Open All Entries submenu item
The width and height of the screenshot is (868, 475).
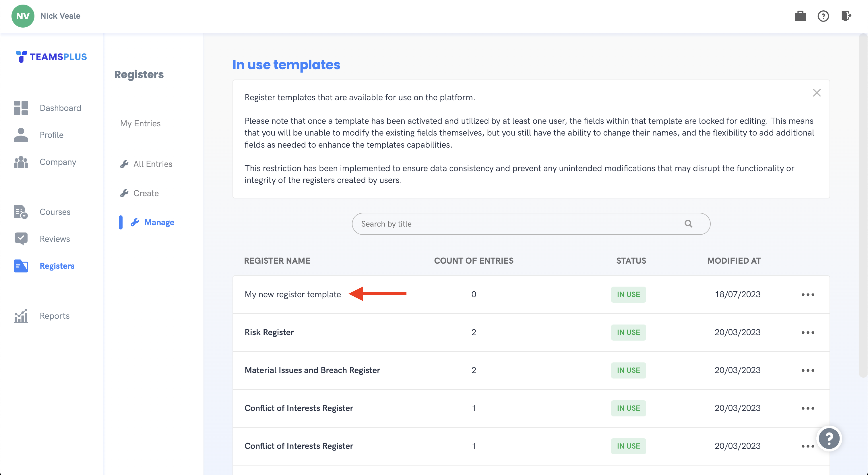pos(152,164)
